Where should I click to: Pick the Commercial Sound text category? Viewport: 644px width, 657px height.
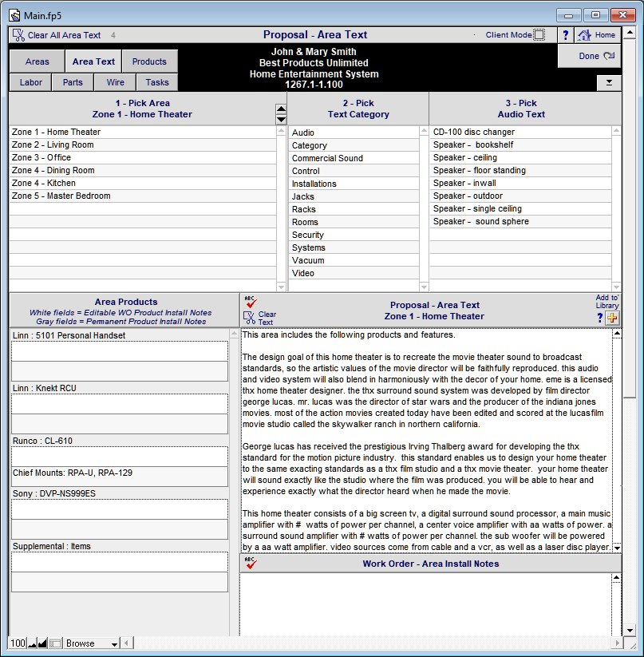(354, 158)
